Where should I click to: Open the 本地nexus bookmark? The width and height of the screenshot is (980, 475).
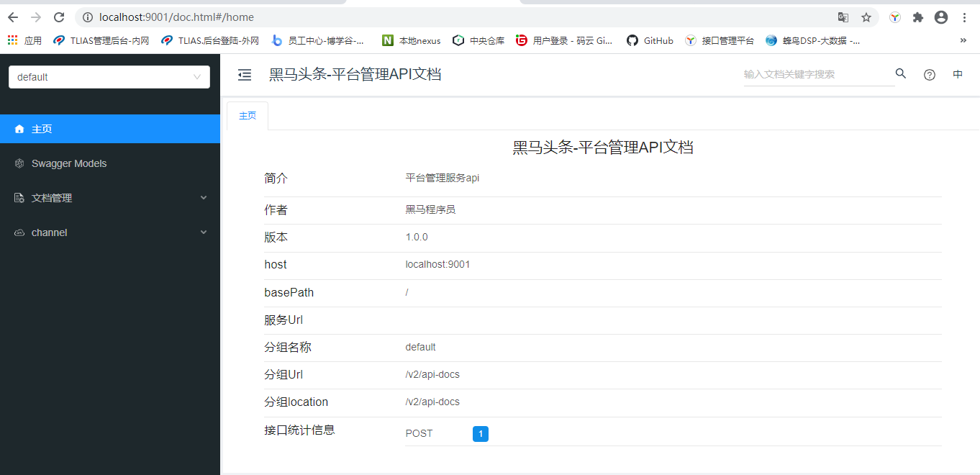tap(412, 41)
